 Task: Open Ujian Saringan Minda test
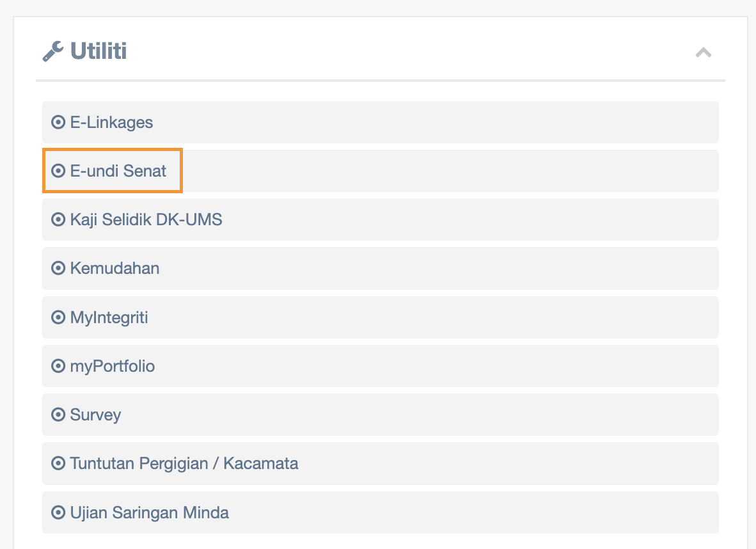(x=150, y=513)
